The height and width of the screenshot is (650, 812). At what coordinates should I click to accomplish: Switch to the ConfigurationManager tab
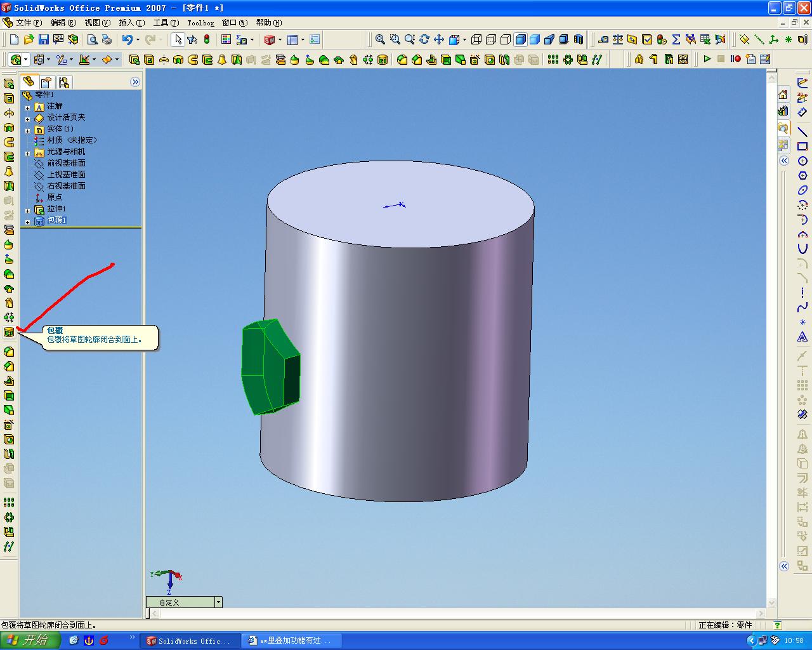click(x=64, y=83)
